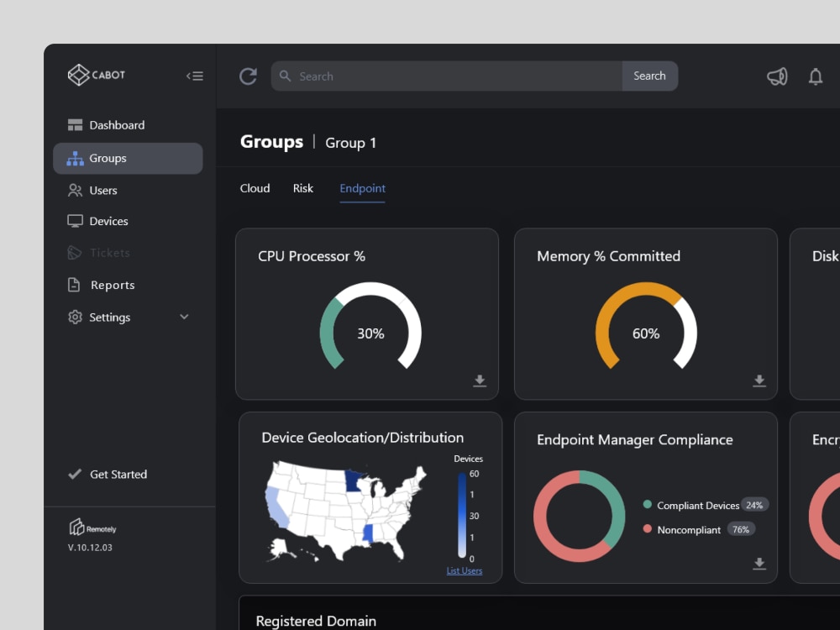Click the Remotely logo
Screen dimensions: 840x630
click(92, 527)
